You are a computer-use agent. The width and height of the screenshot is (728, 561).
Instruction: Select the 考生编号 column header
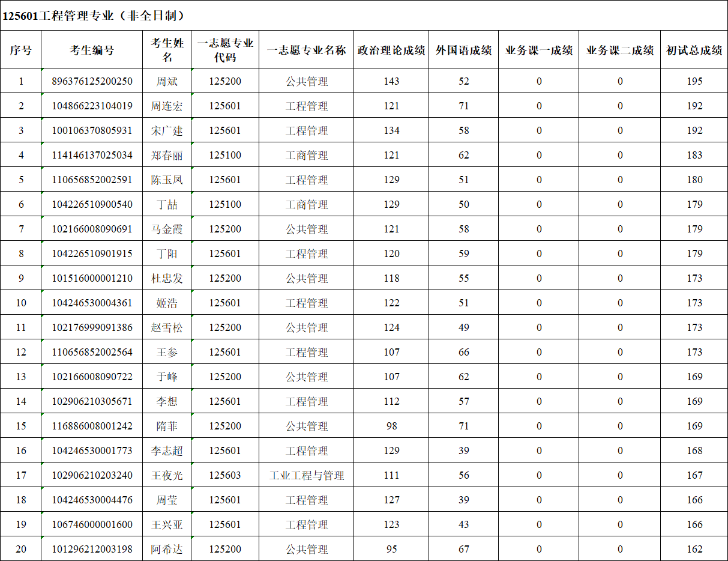tap(92, 50)
